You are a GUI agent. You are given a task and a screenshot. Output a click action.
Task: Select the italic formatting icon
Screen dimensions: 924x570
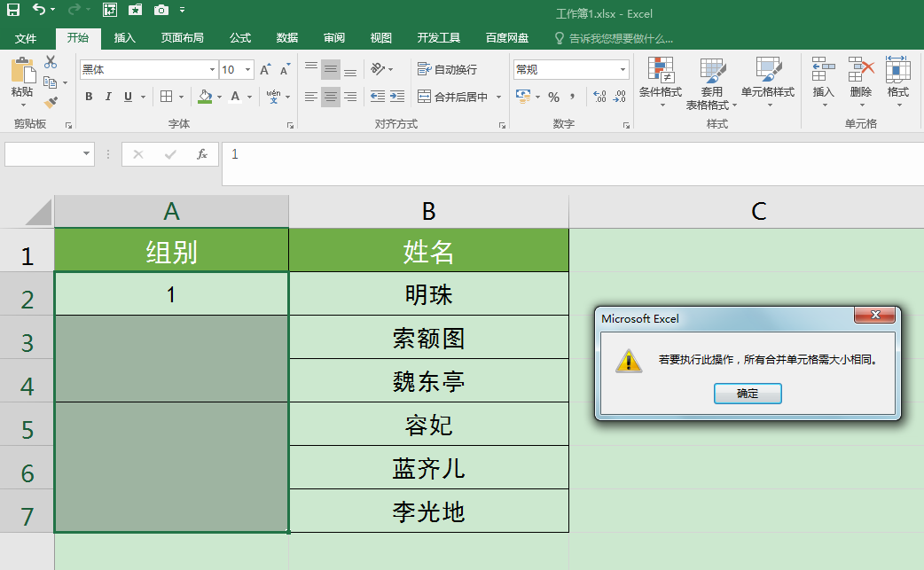(x=107, y=96)
